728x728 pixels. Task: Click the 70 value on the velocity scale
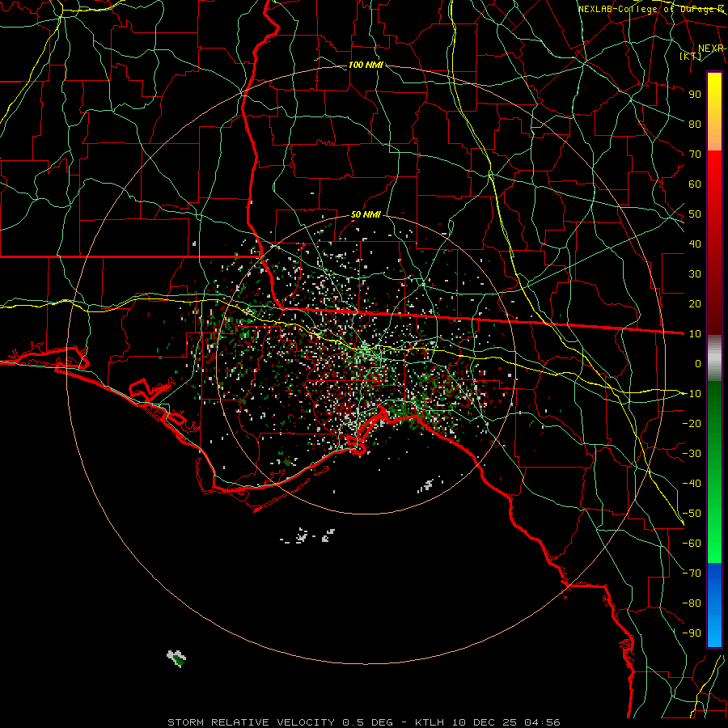tap(695, 154)
